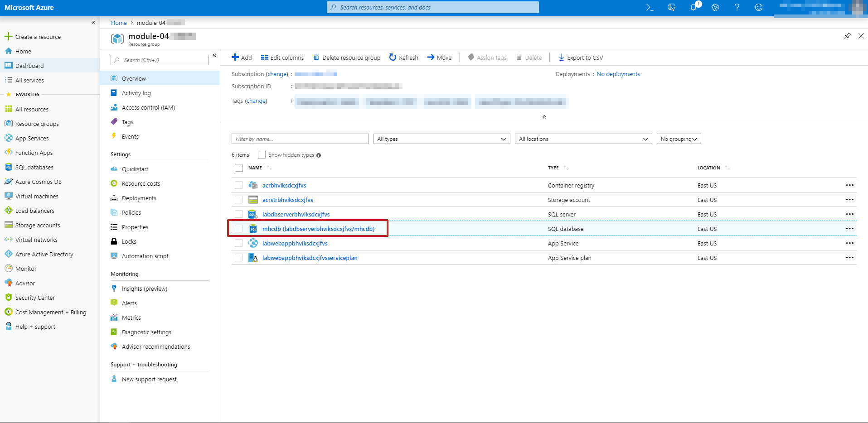
Task: Click the storage account icon for acrstrbhviksdcxjfvs
Action: click(x=253, y=200)
